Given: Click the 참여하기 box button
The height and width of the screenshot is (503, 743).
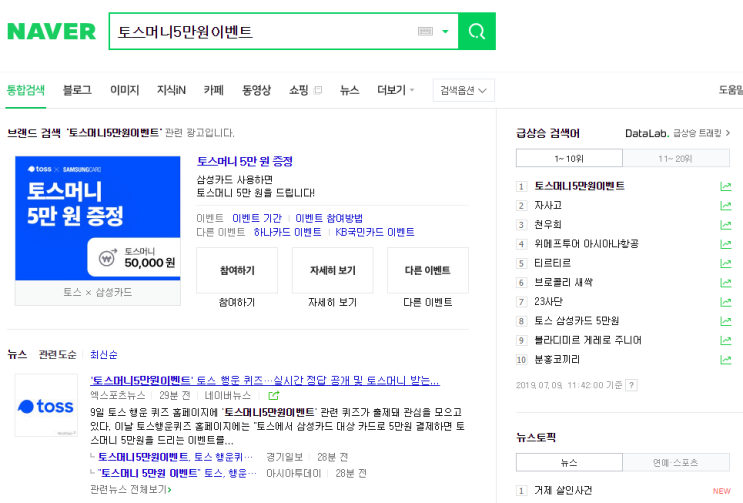Looking at the screenshot, I should (237, 270).
